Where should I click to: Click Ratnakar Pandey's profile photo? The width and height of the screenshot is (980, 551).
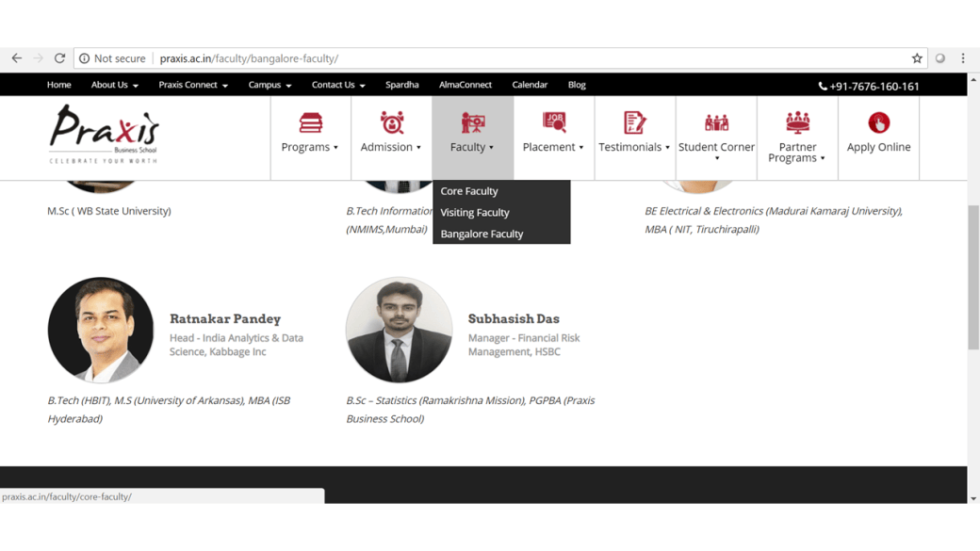pyautogui.click(x=101, y=330)
